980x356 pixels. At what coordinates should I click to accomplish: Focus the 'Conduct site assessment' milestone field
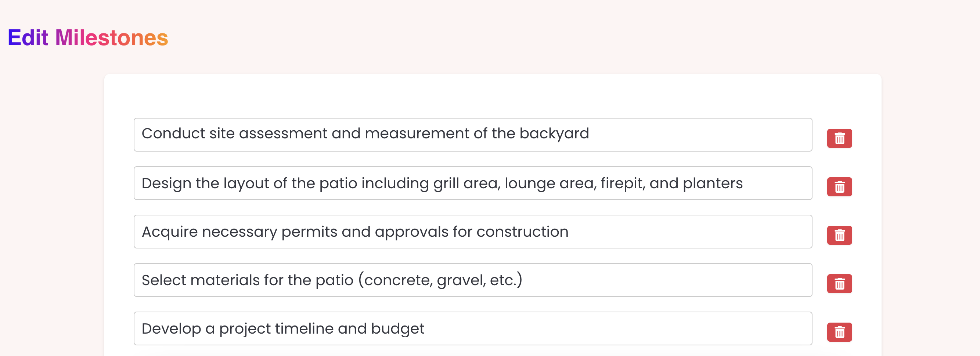click(473, 134)
